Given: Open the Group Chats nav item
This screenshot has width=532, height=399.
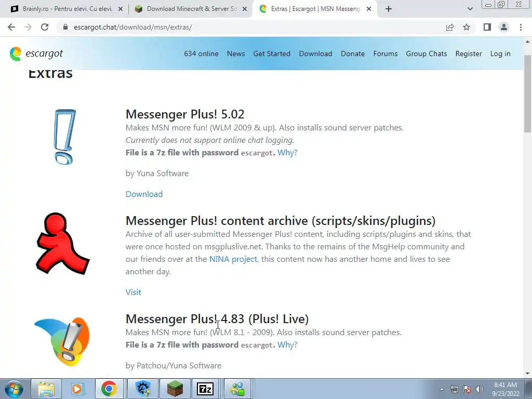Looking at the screenshot, I should [x=427, y=54].
